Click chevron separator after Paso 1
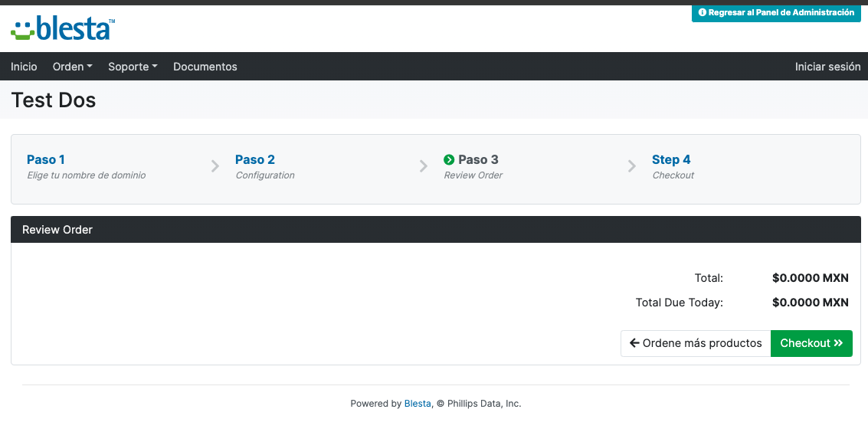 pyautogui.click(x=215, y=166)
